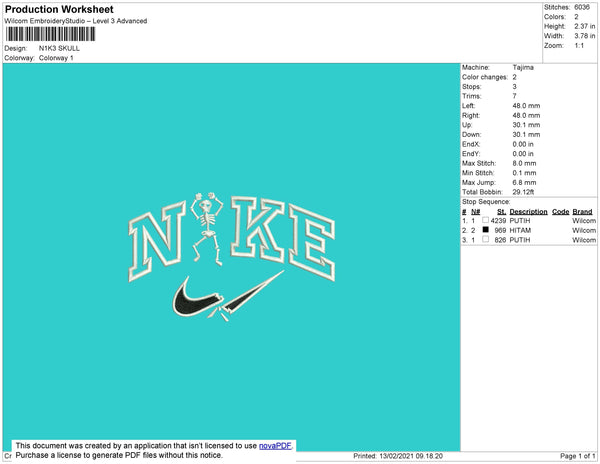Click the black HITAM color swatch
Screen dimensions: 600x464
(486, 230)
